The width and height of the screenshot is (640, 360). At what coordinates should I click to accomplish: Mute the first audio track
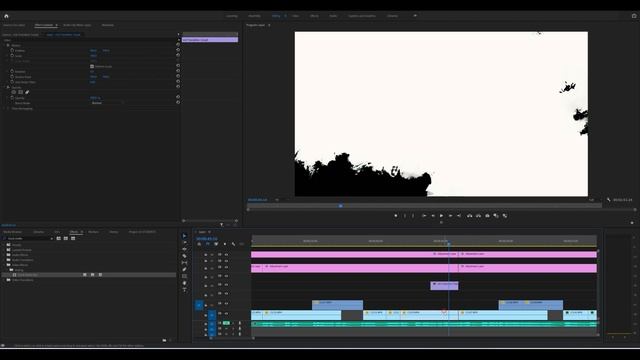(226, 323)
